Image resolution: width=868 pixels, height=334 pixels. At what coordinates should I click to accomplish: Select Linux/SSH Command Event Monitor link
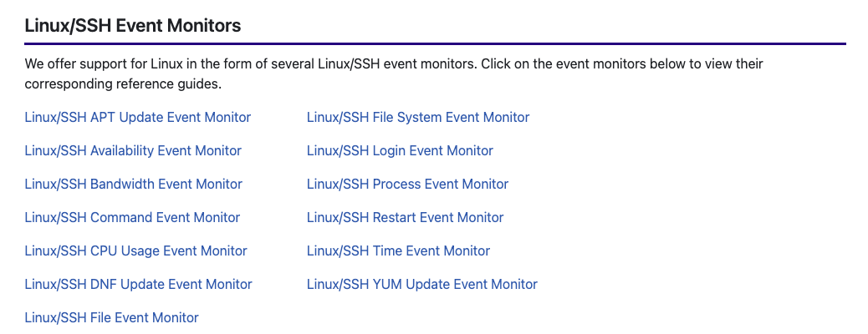[x=132, y=218]
